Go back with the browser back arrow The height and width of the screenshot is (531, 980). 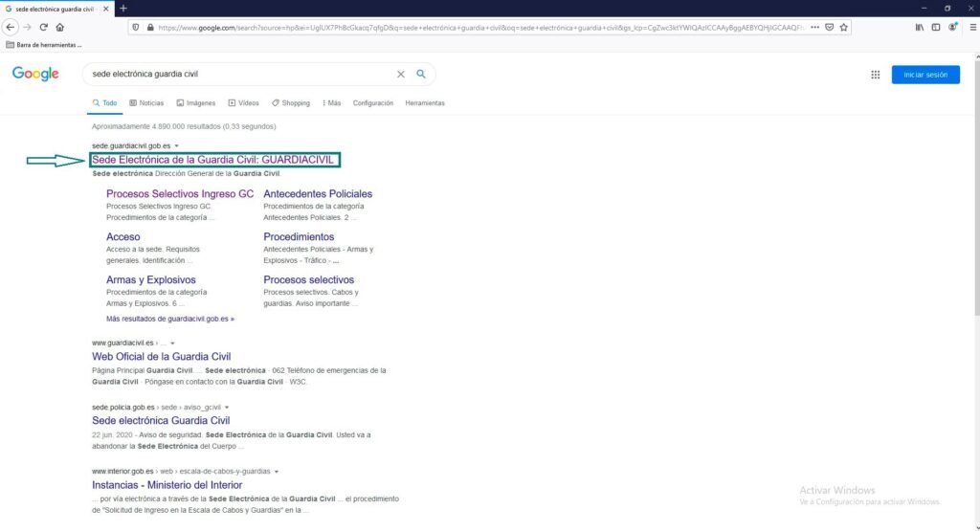click(10, 27)
